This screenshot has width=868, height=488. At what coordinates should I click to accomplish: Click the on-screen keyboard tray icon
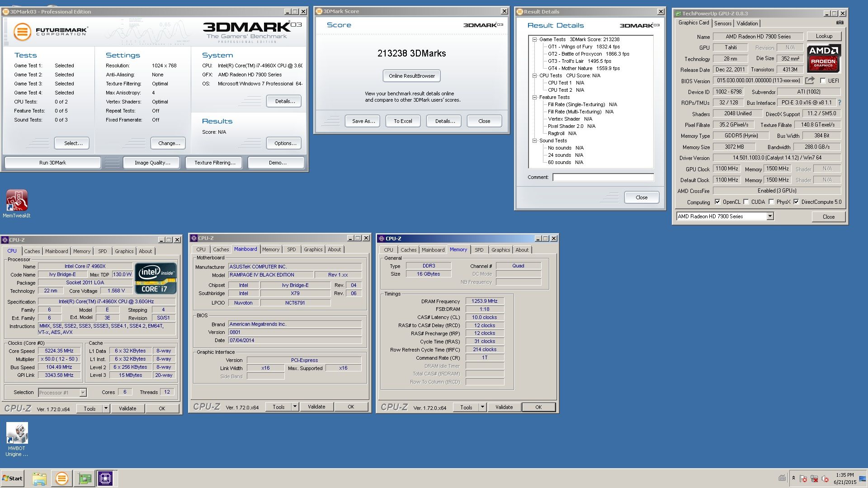(x=782, y=478)
